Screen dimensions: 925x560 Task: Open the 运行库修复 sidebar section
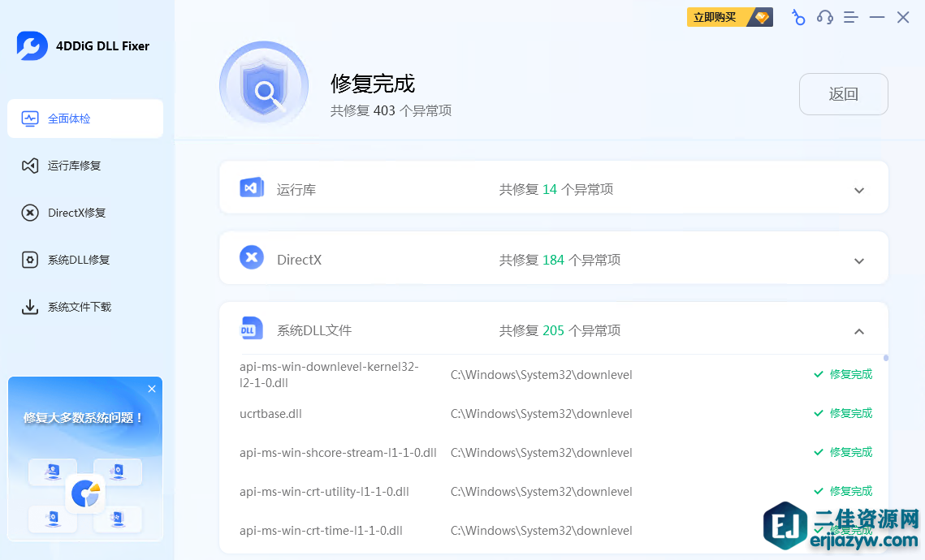(85, 166)
